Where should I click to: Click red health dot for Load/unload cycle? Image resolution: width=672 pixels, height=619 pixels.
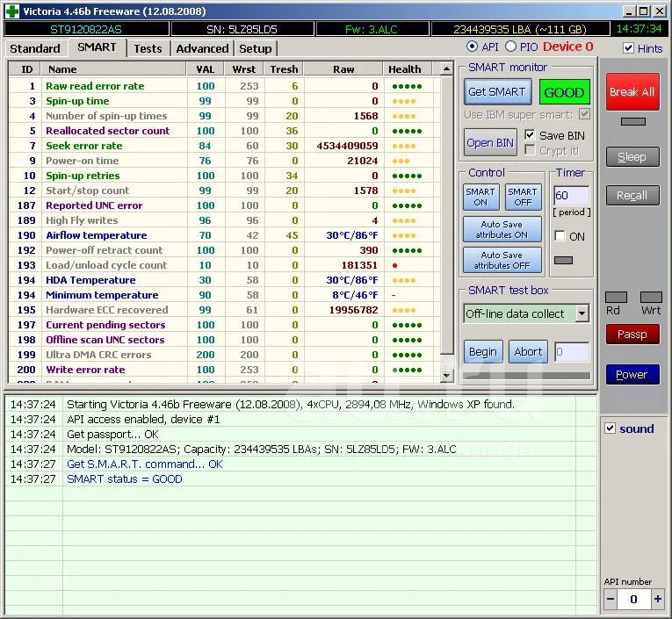pyautogui.click(x=394, y=265)
